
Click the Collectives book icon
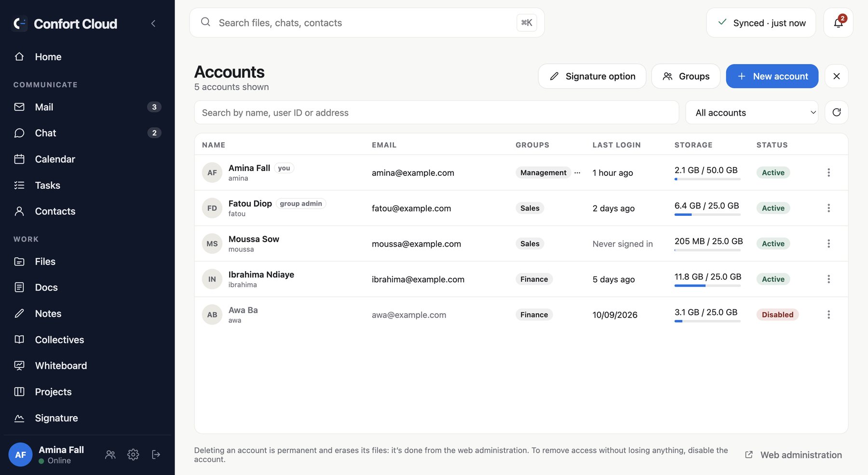pos(19,340)
